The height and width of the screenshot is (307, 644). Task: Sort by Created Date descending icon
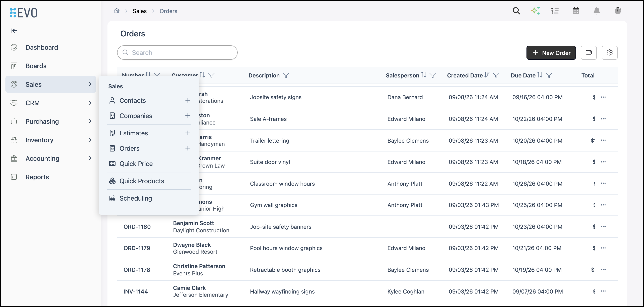[487, 75]
